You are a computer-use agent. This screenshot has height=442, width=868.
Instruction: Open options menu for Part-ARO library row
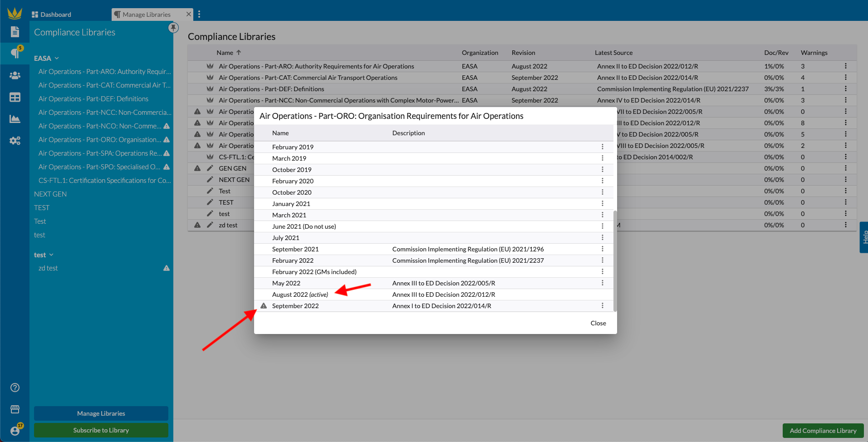(x=846, y=66)
